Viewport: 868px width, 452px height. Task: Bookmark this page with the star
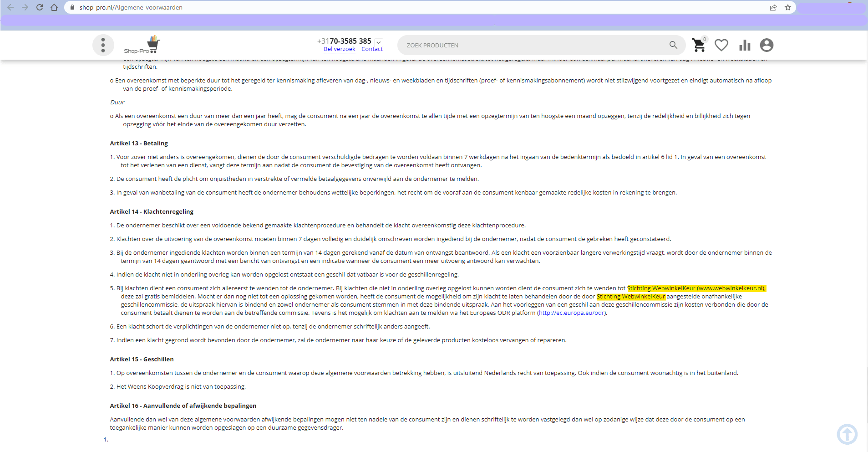[x=788, y=7]
